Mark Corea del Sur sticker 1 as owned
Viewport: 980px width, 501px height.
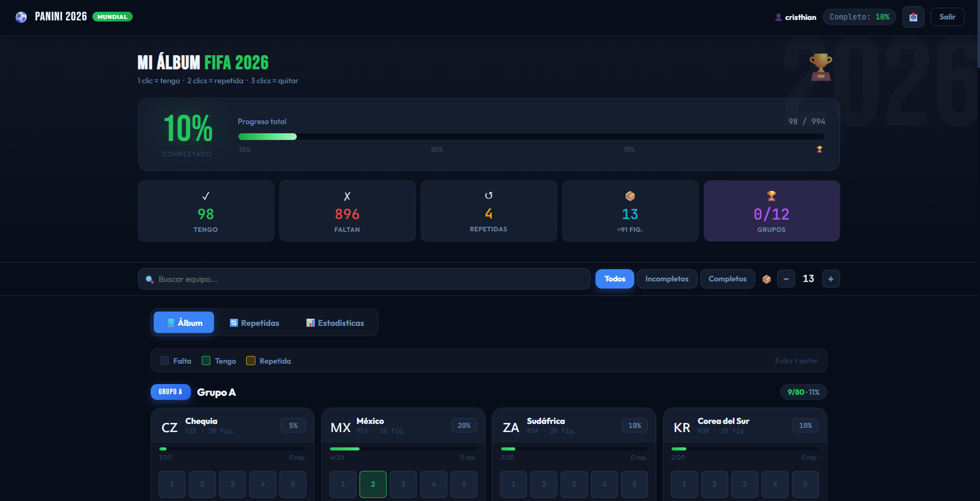point(684,484)
